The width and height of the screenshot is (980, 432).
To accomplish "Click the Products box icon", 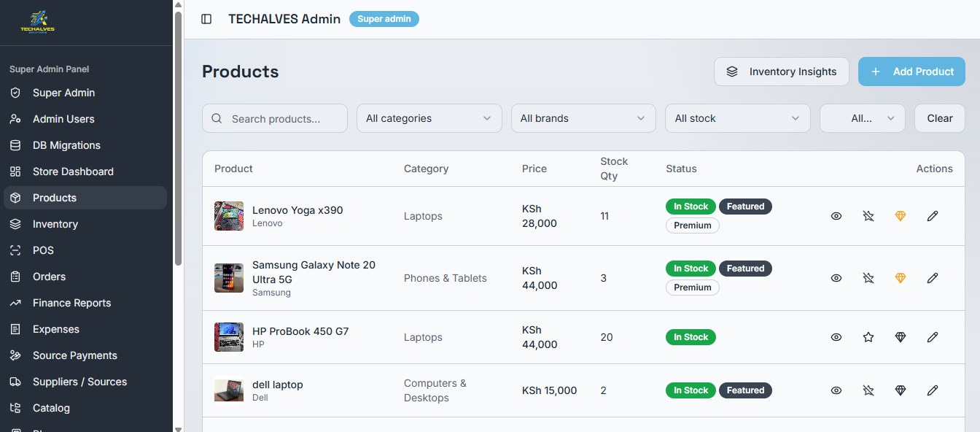I will click(x=15, y=198).
